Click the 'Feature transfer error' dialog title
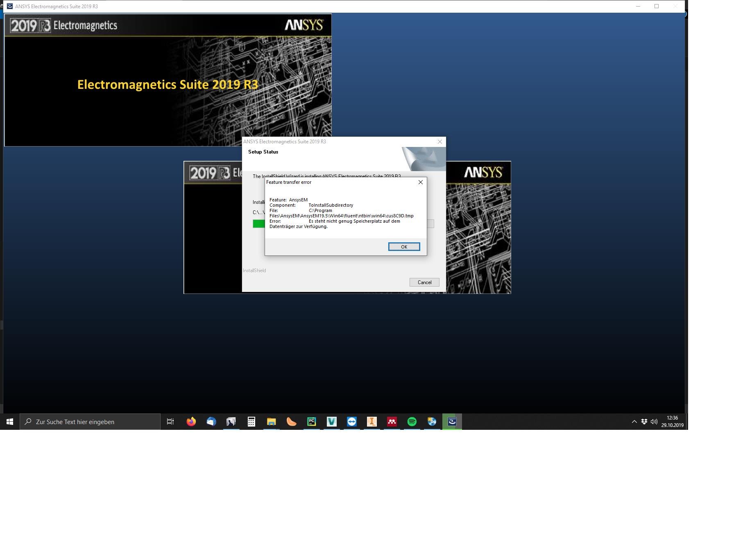 click(289, 182)
